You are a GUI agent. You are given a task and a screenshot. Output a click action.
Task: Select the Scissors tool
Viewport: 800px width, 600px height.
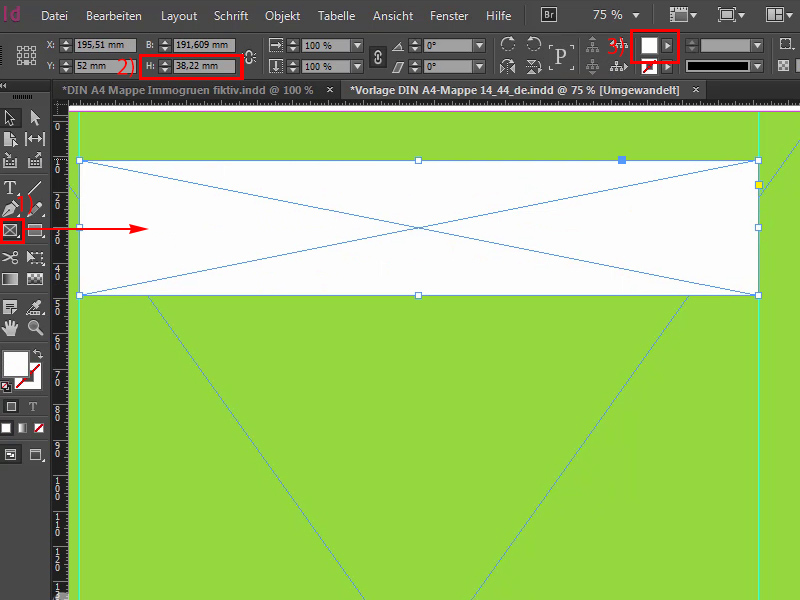11,257
